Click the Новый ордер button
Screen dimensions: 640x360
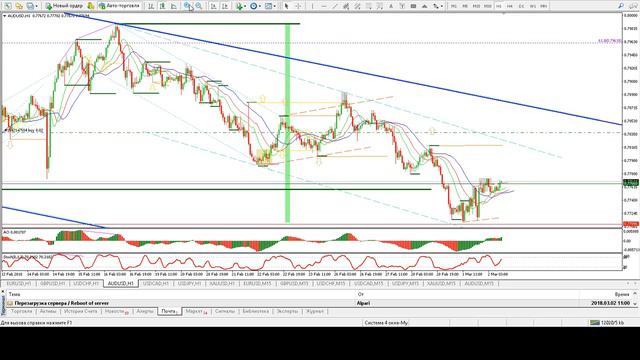[64, 6]
